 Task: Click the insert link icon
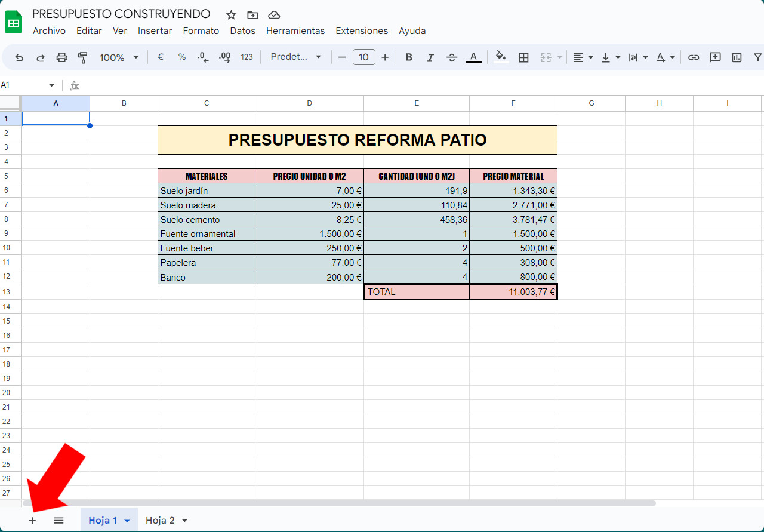coord(694,57)
